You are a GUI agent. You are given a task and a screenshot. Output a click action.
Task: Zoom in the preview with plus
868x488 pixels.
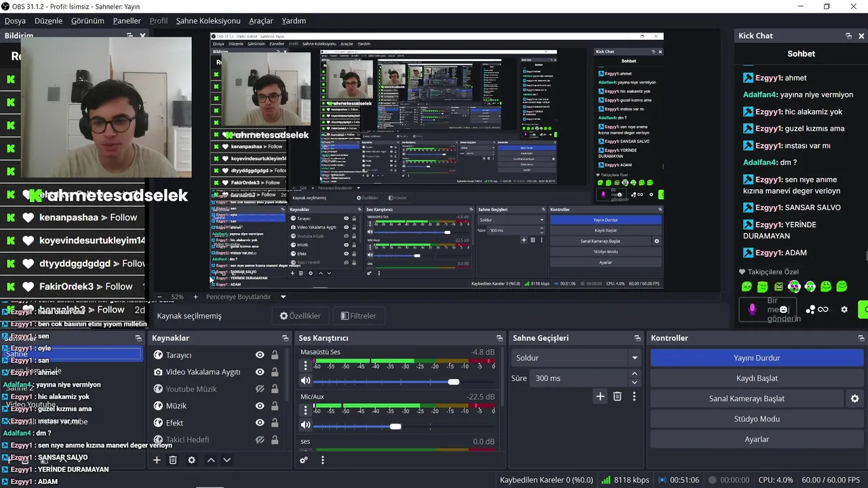[195, 297]
